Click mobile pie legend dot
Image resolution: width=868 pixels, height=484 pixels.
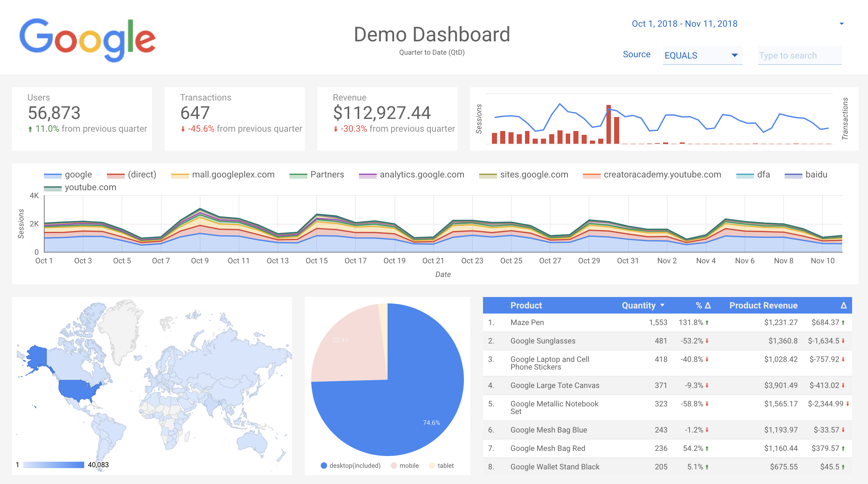pyautogui.click(x=394, y=466)
